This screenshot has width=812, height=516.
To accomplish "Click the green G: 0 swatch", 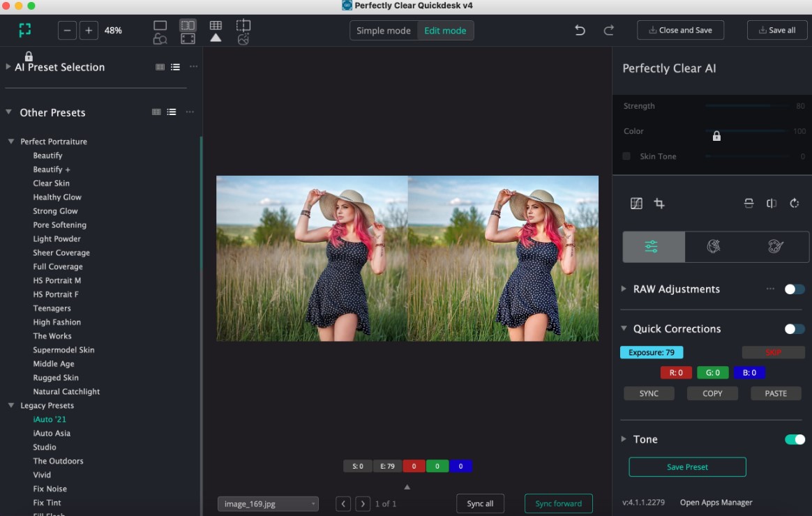I will click(x=712, y=372).
